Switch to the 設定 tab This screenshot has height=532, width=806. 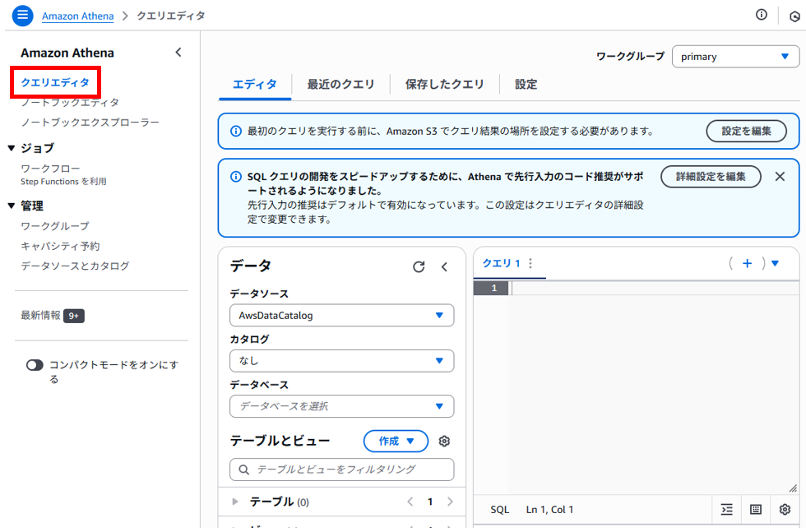[x=526, y=85]
